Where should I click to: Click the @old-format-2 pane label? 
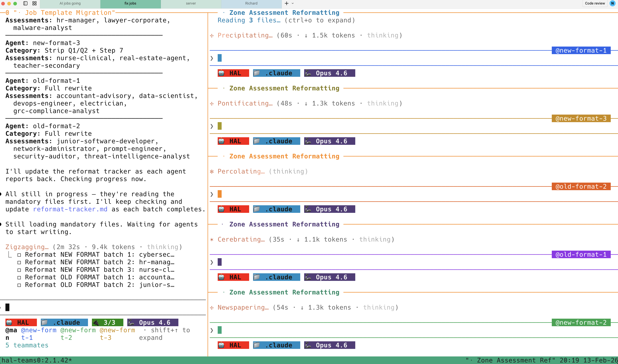point(581,186)
